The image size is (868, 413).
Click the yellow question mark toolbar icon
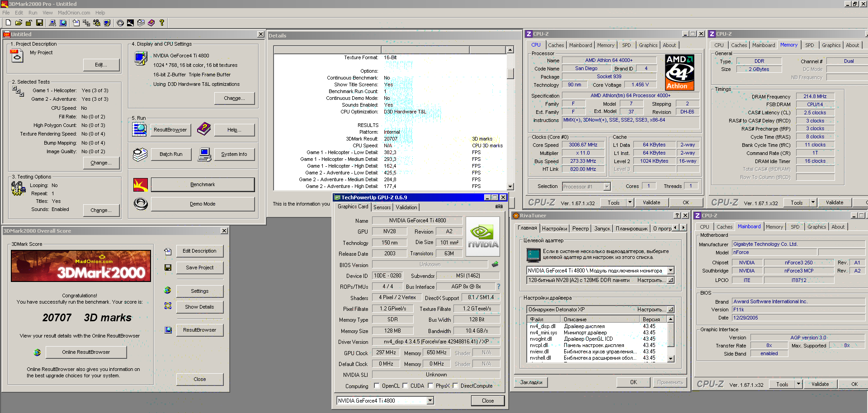tap(161, 23)
